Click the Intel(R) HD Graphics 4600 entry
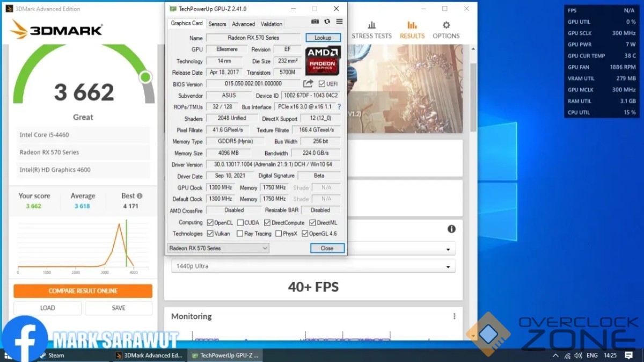The image size is (644, 362). [x=82, y=170]
